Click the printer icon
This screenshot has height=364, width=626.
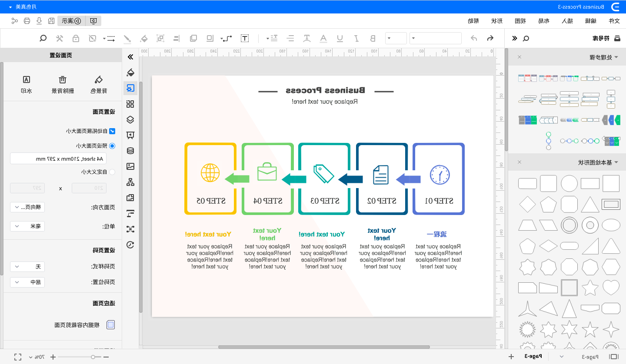click(x=27, y=21)
